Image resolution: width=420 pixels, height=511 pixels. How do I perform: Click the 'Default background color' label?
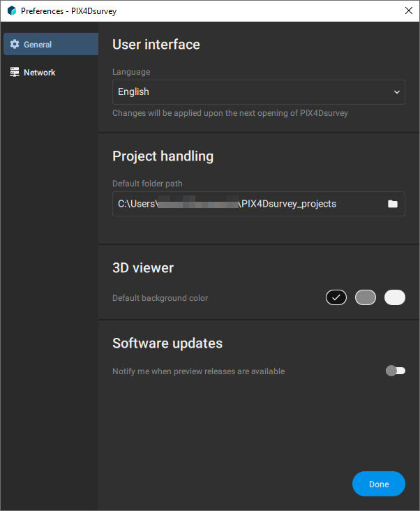pos(160,298)
